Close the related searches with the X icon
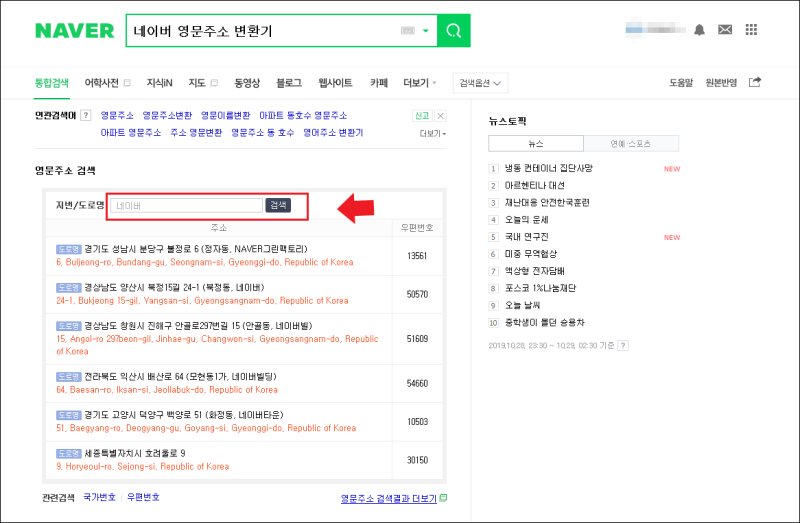This screenshot has height=523, width=800. (x=440, y=116)
